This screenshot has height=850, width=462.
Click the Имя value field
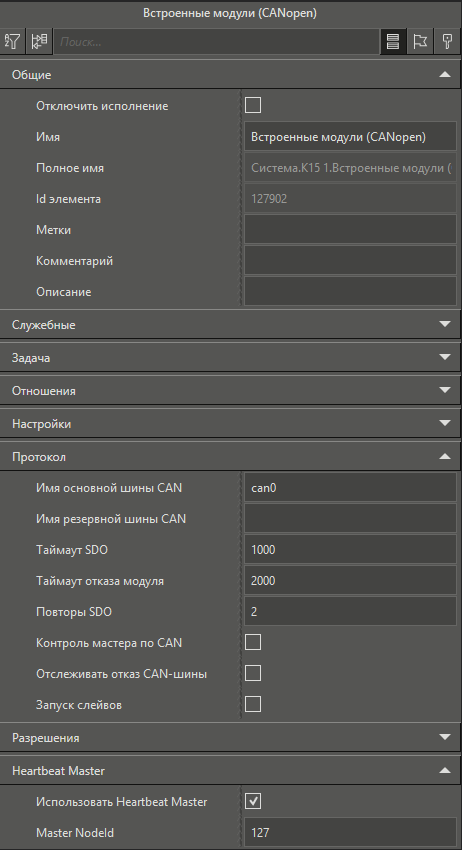tap(350, 137)
